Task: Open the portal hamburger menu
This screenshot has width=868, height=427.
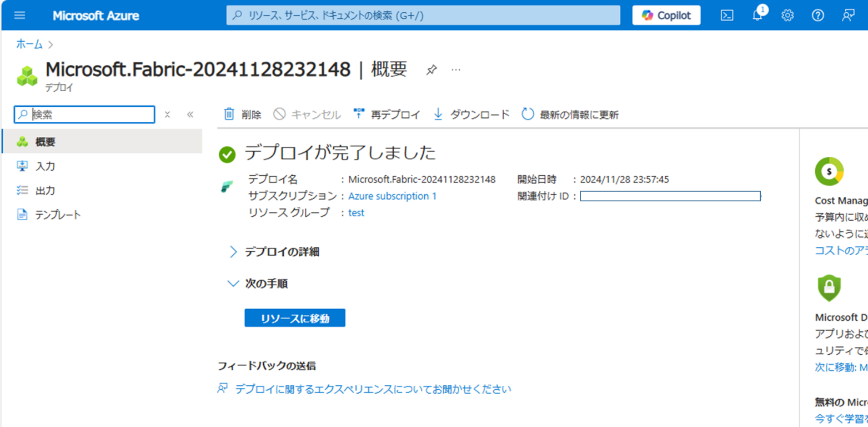Action: pos(19,16)
